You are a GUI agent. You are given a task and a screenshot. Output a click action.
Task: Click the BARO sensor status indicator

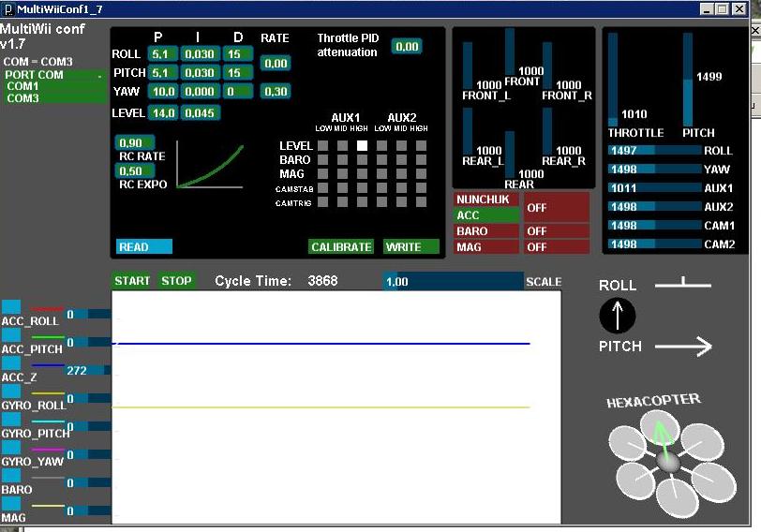557,230
